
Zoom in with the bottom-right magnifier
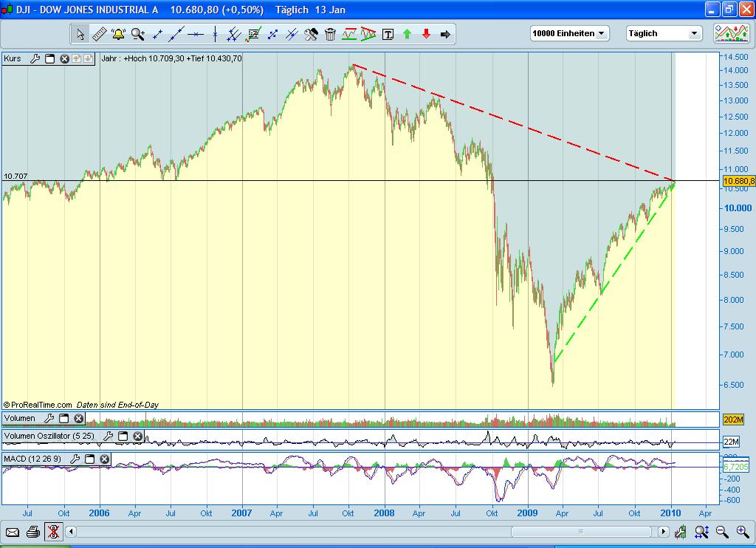coord(741,531)
